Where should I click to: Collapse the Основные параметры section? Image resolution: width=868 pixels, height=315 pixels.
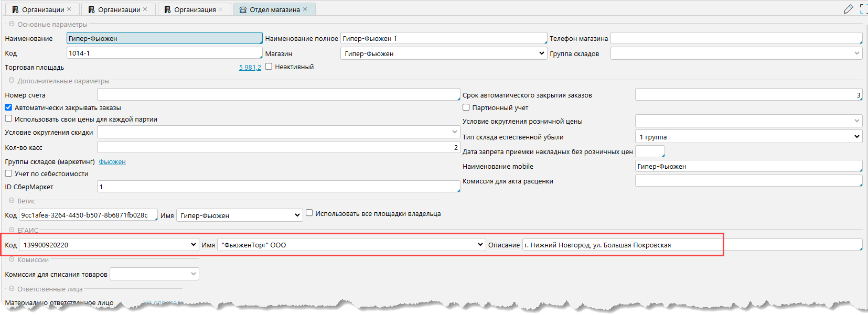click(12, 24)
